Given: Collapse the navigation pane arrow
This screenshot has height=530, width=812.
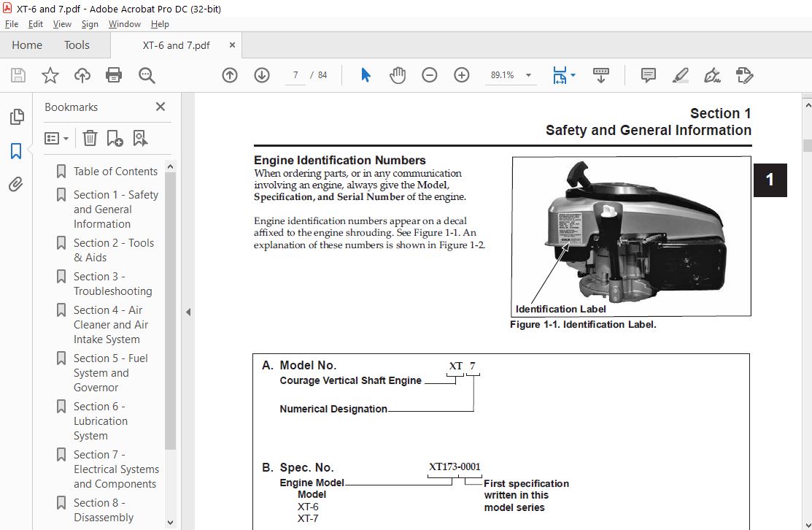Looking at the screenshot, I should [x=188, y=312].
